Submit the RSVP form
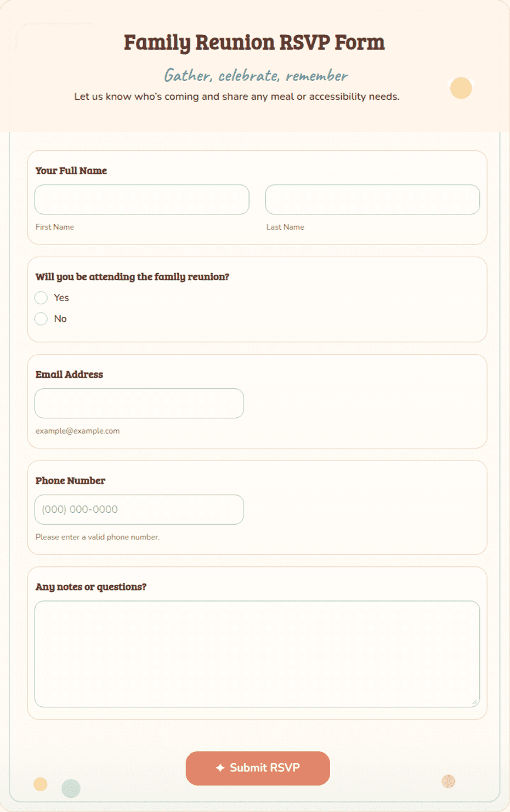The width and height of the screenshot is (510, 812). tap(258, 768)
